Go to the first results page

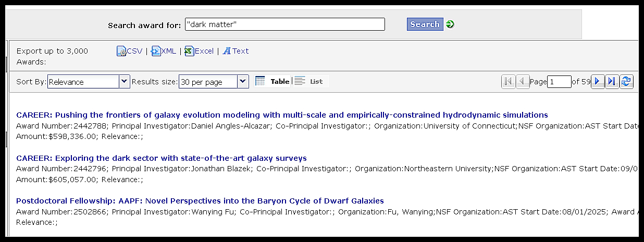coord(508,82)
